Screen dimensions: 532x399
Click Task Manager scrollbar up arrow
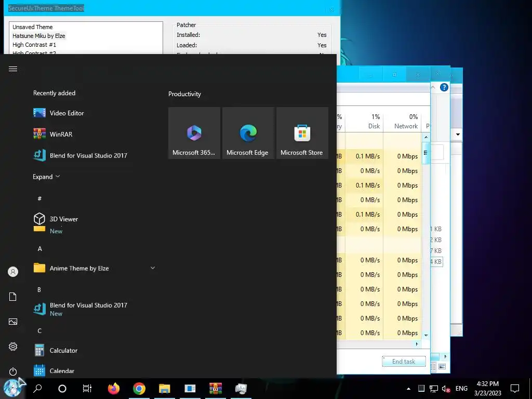tap(426, 137)
